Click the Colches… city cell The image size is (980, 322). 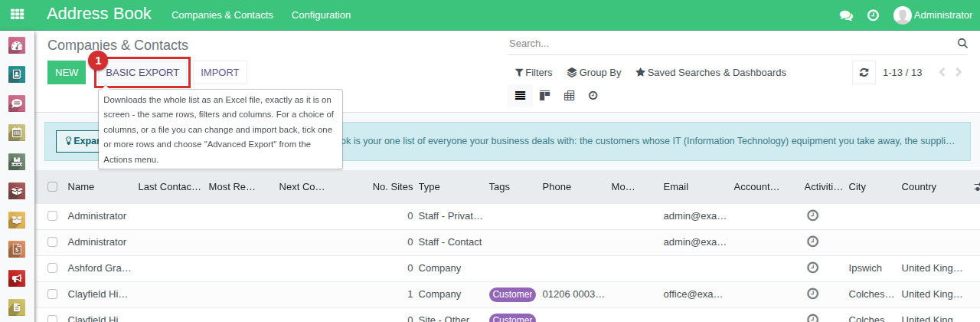click(872, 294)
